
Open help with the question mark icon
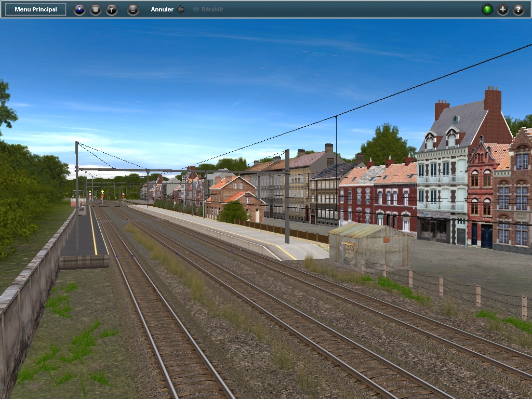click(x=518, y=9)
